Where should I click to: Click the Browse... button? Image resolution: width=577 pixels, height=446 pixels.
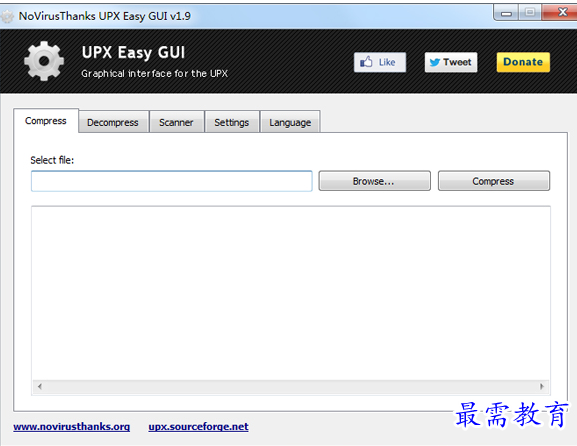click(374, 181)
